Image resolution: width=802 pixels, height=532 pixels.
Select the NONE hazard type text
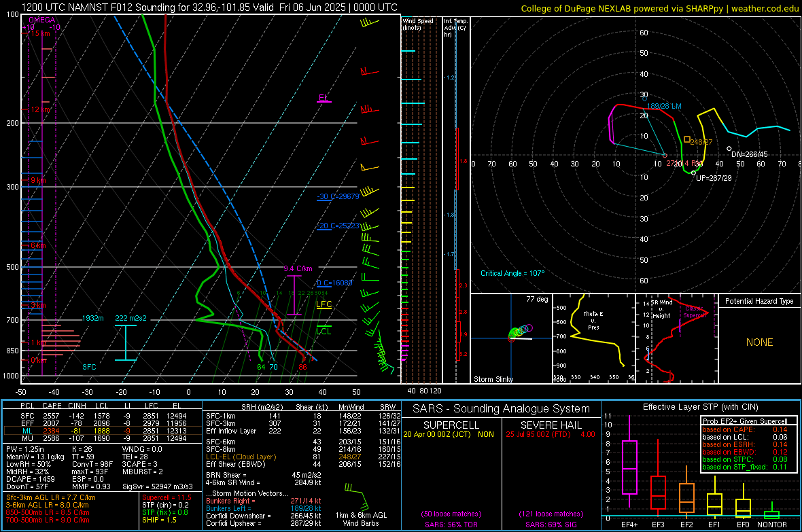click(x=759, y=342)
